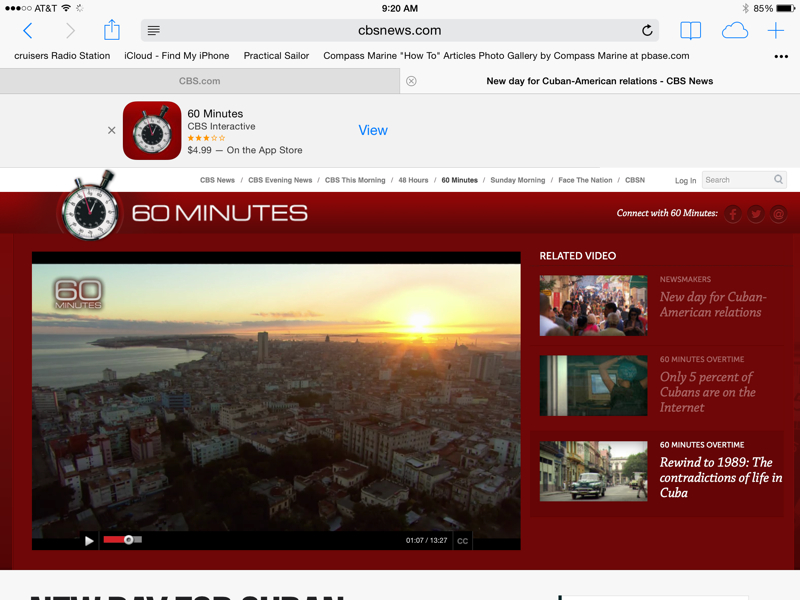Show Reader view icon in address bar
The image size is (800, 600).
click(154, 31)
